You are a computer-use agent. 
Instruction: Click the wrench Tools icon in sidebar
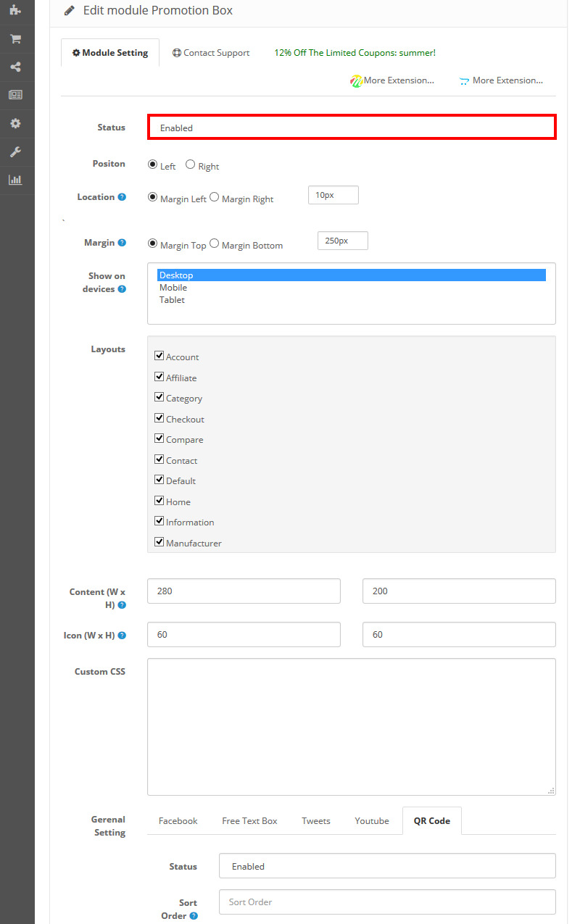(15, 151)
